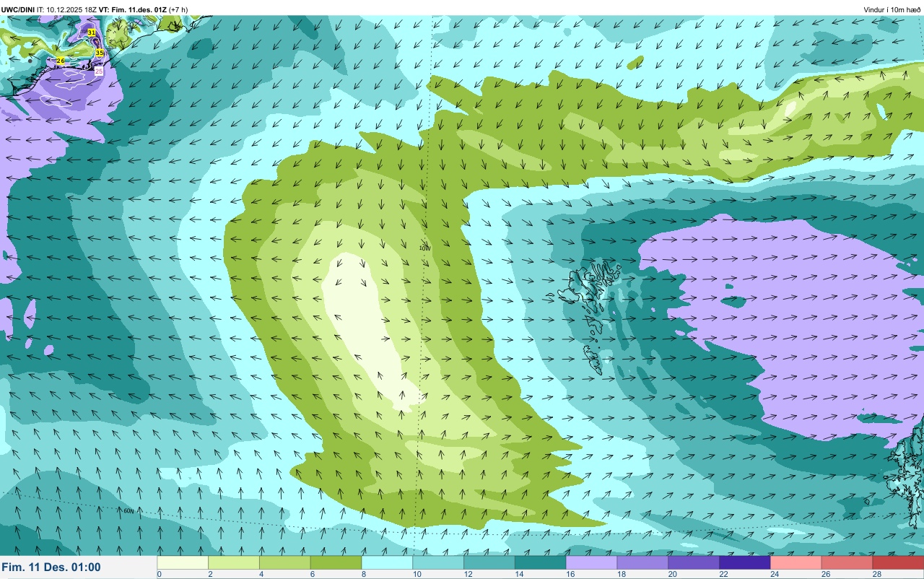
Task: Click the 'Vindur í 10m hæð' title
Action: click(892, 9)
